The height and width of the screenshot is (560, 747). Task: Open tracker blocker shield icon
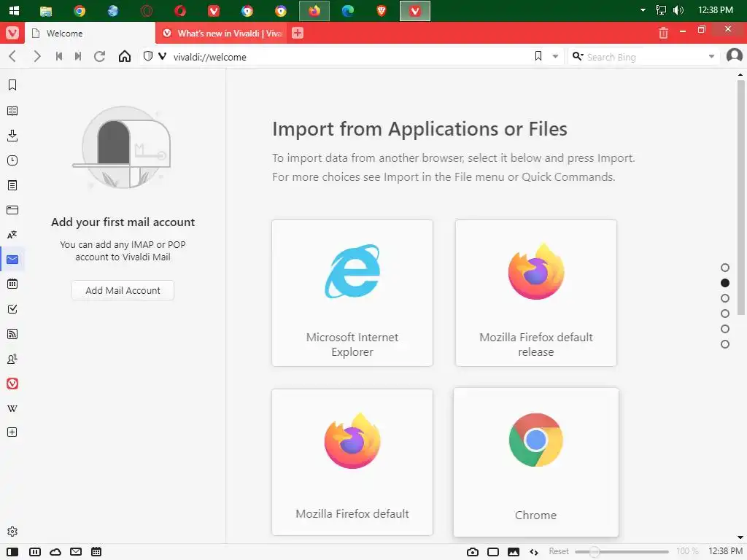(148, 56)
